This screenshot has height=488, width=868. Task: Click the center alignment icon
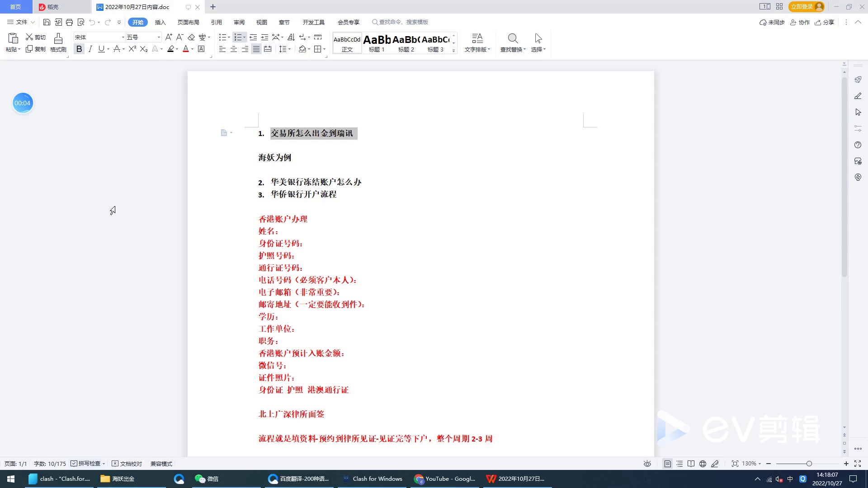tap(234, 49)
